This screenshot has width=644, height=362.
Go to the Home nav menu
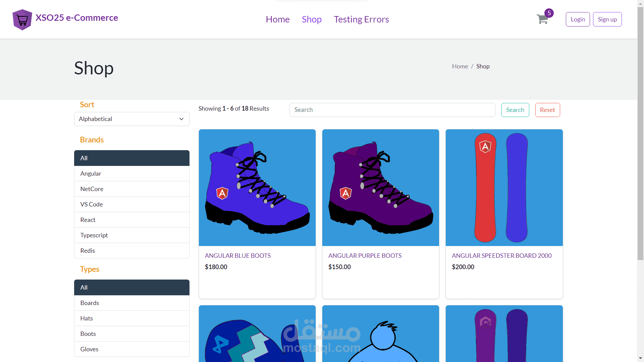pyautogui.click(x=277, y=19)
